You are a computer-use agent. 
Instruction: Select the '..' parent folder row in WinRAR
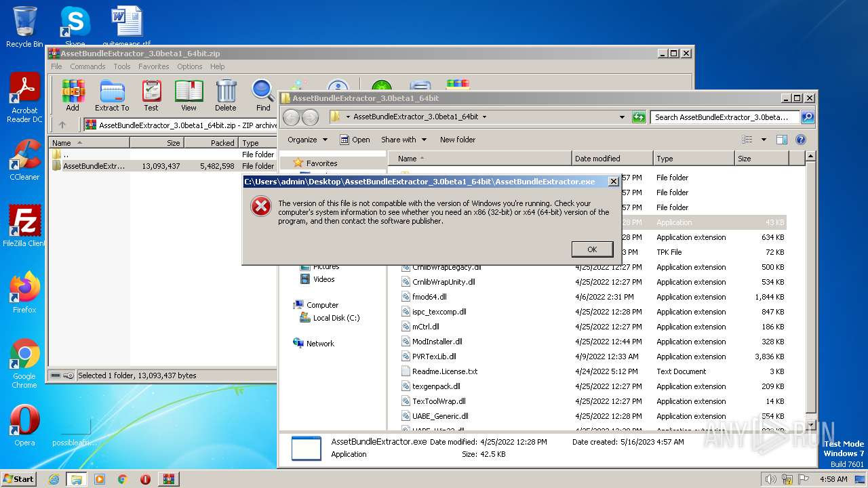click(163, 155)
